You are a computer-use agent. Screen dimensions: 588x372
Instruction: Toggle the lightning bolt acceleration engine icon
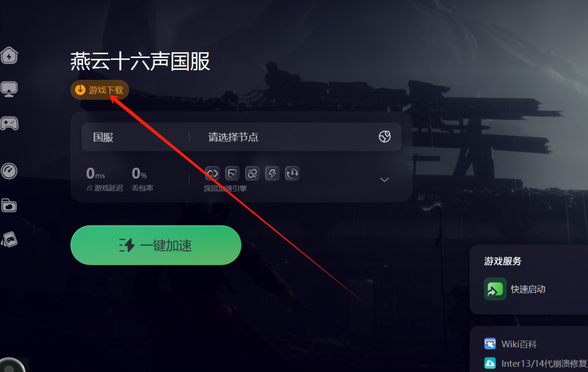click(x=272, y=173)
